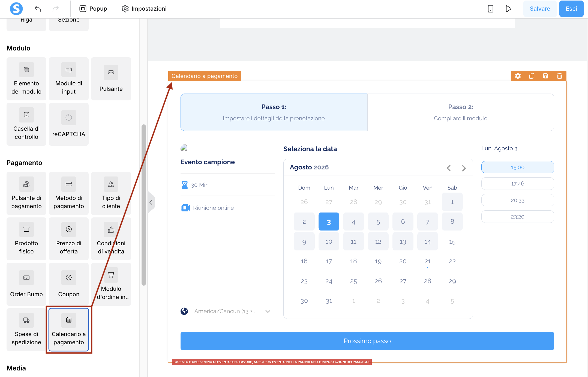Screen dimensions: 588x377
Task: Select Calendario a pagamento block
Action: (69, 330)
